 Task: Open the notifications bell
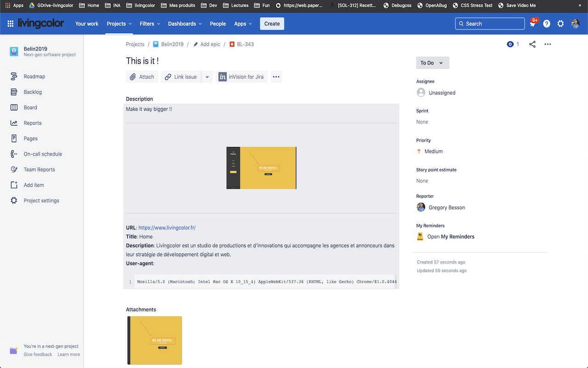pos(532,23)
